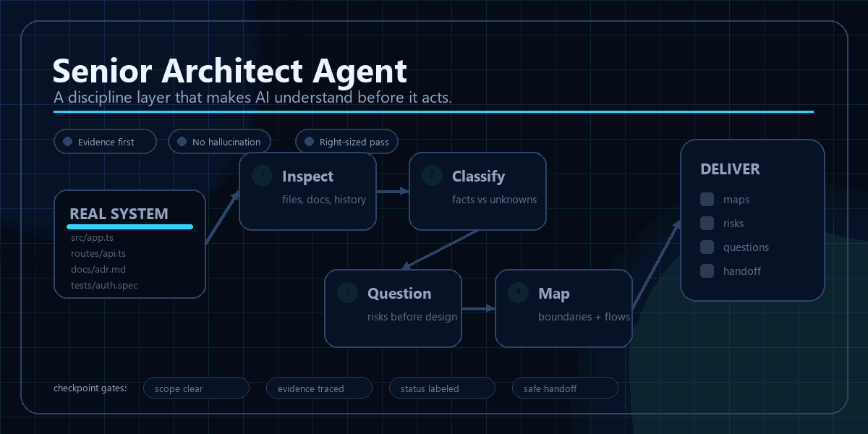Check the questions checkbox under DELIVER
Image resolution: width=868 pixels, height=434 pixels.
pos(707,247)
